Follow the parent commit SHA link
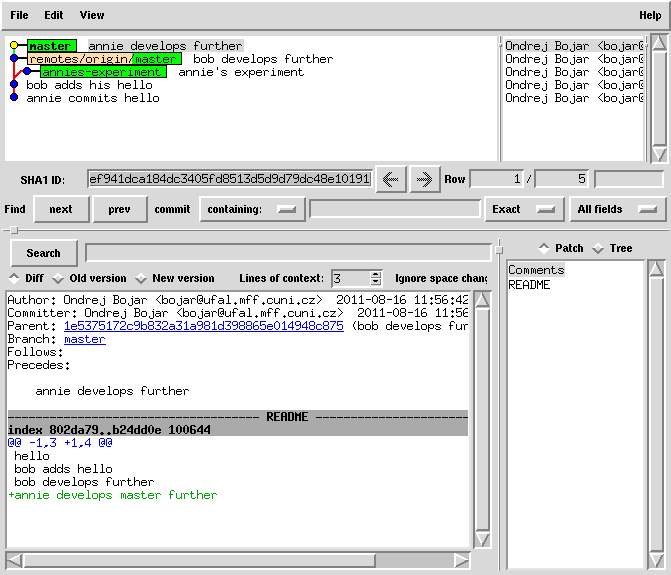The height and width of the screenshot is (575, 671). (x=203, y=326)
